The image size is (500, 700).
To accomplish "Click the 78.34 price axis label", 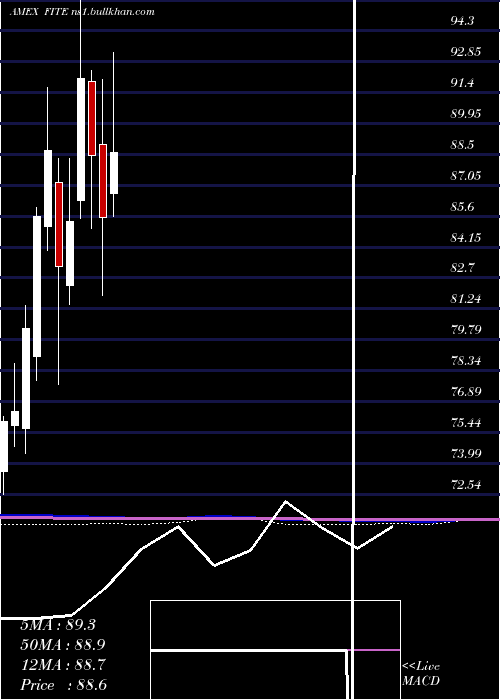I will point(466,361).
